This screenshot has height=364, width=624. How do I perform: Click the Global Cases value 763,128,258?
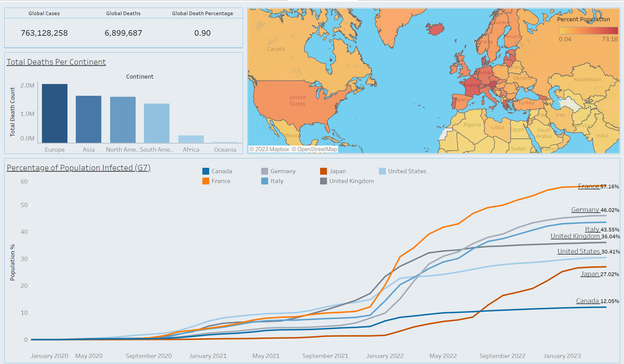click(x=44, y=33)
